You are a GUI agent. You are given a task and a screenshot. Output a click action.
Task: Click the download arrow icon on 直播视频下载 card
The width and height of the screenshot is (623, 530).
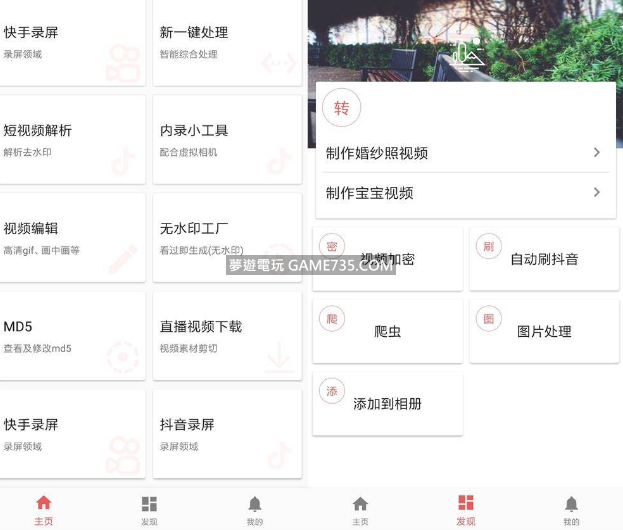click(x=279, y=357)
